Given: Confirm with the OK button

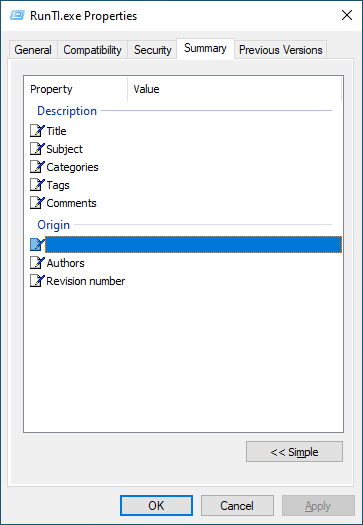Looking at the screenshot, I should 156,505.
